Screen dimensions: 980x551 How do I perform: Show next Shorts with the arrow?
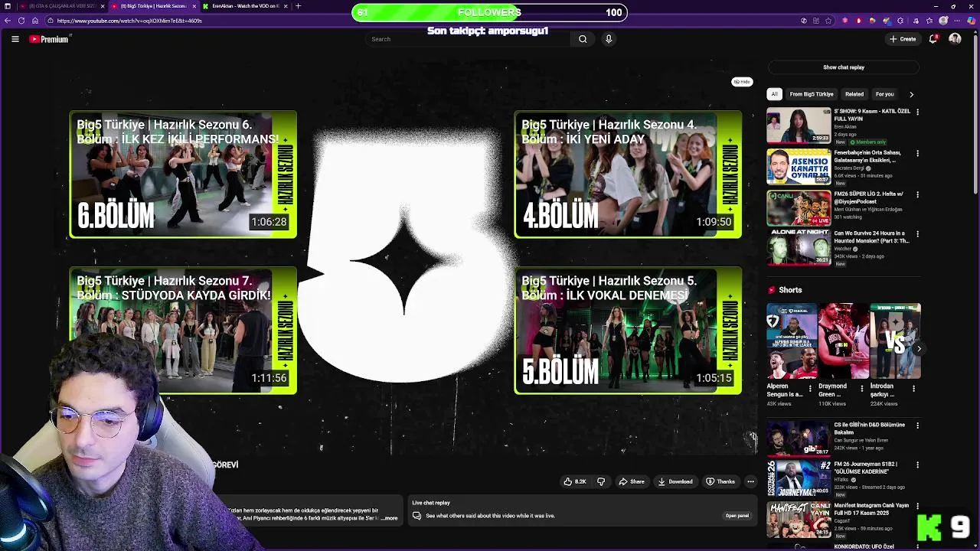(919, 349)
